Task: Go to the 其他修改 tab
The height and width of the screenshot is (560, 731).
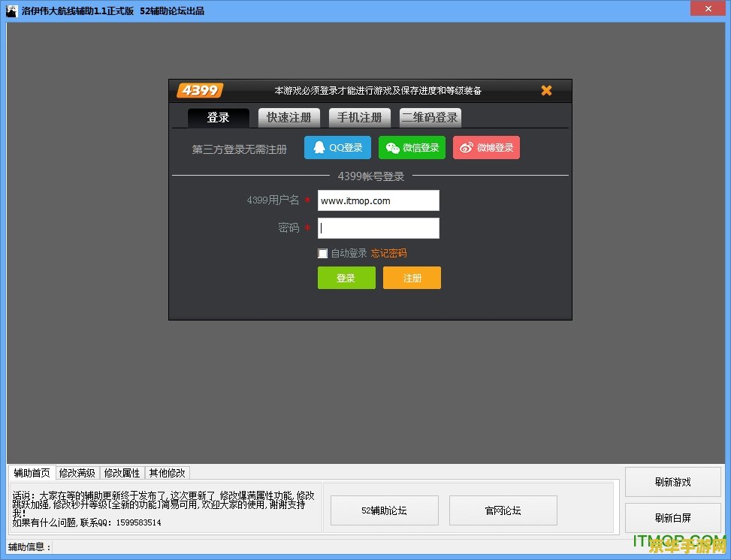Action: pyautogui.click(x=168, y=474)
